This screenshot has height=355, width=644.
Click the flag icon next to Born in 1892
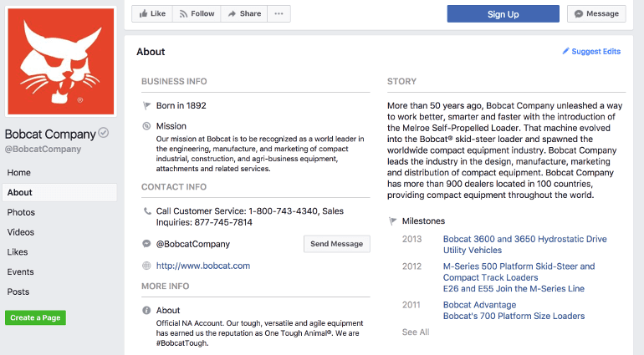coord(147,106)
